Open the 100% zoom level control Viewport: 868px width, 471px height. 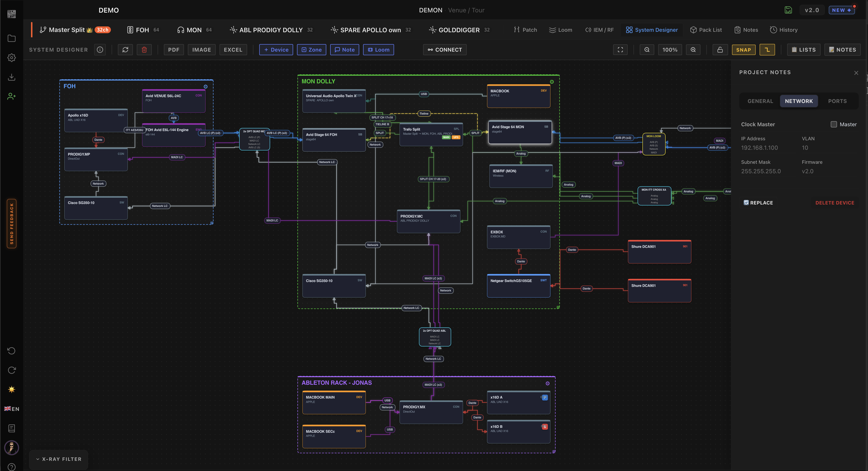tap(670, 50)
